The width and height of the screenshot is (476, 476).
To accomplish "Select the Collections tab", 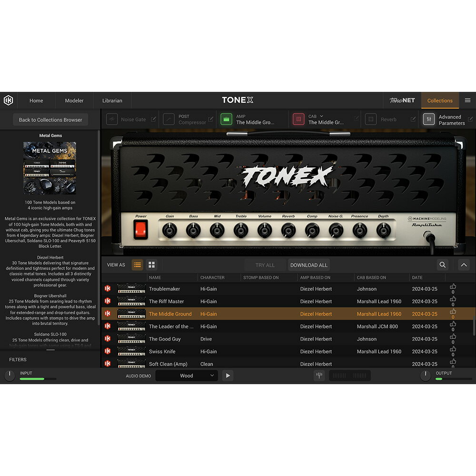I will pos(440,100).
